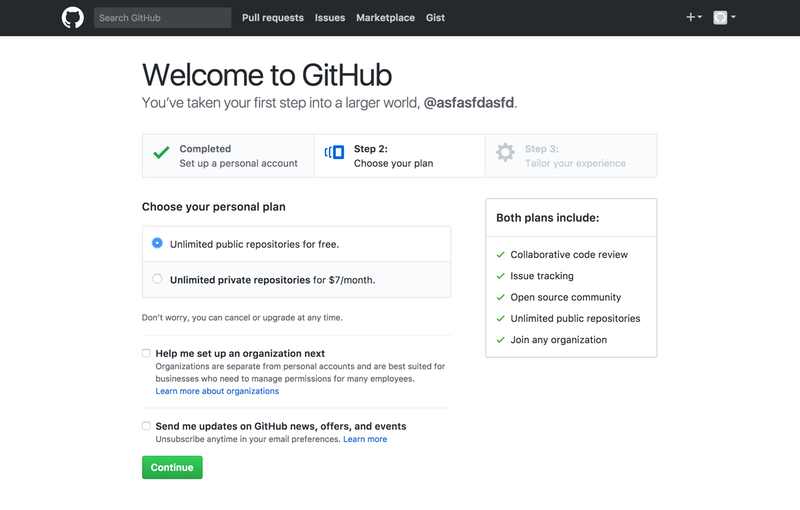The width and height of the screenshot is (800, 510).
Task: Click the GitHub Octocat logo
Action: [x=72, y=18]
